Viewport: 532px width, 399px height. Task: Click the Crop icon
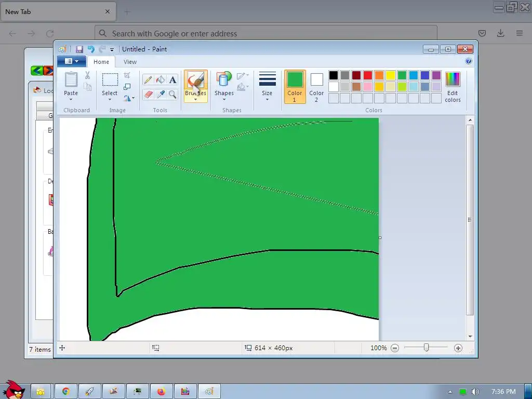[127, 75]
